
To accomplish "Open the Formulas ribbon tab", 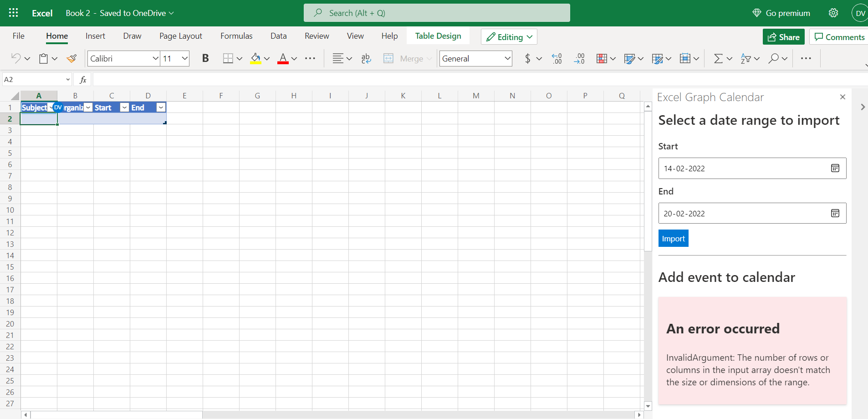I will pyautogui.click(x=236, y=36).
